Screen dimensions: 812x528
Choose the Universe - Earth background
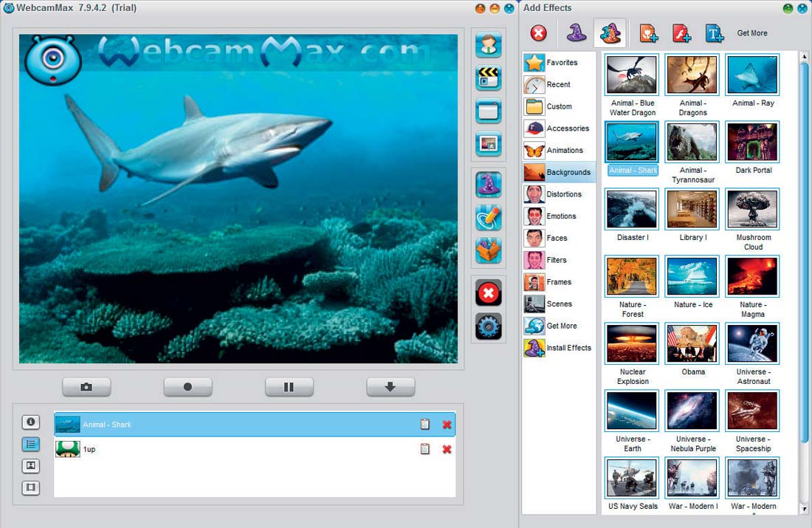(x=632, y=411)
